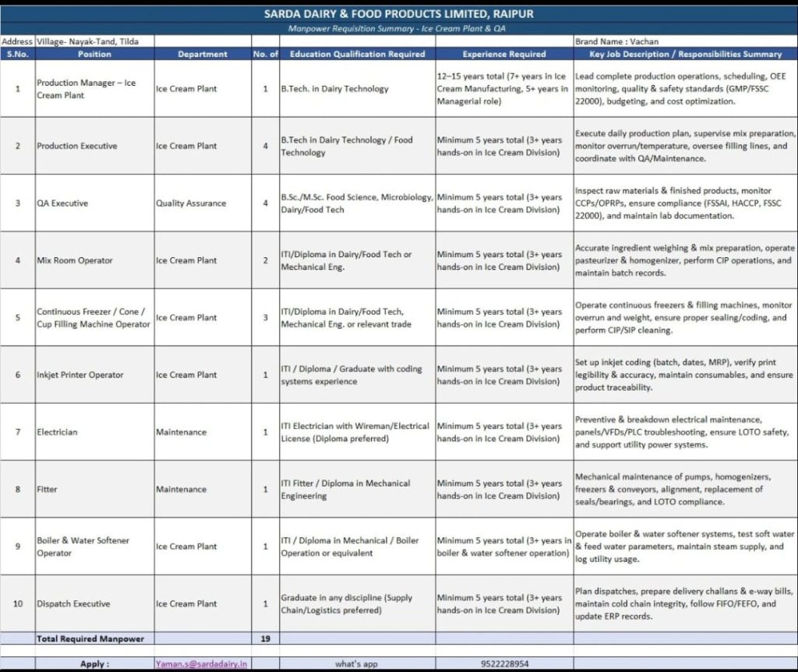Image resolution: width=798 pixels, height=672 pixels.
Task: Select the B.Tech. in Dairy Technology cell
Action: (357, 89)
